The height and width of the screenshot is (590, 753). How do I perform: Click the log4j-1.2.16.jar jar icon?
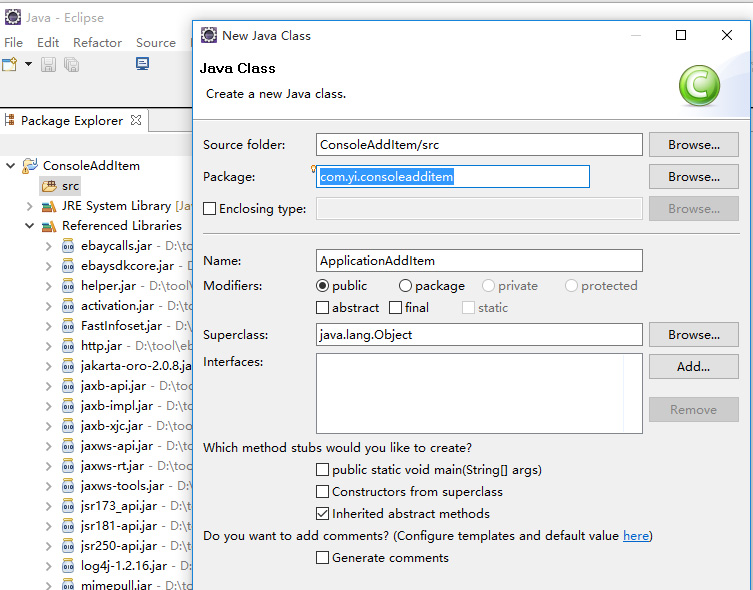tap(68, 566)
